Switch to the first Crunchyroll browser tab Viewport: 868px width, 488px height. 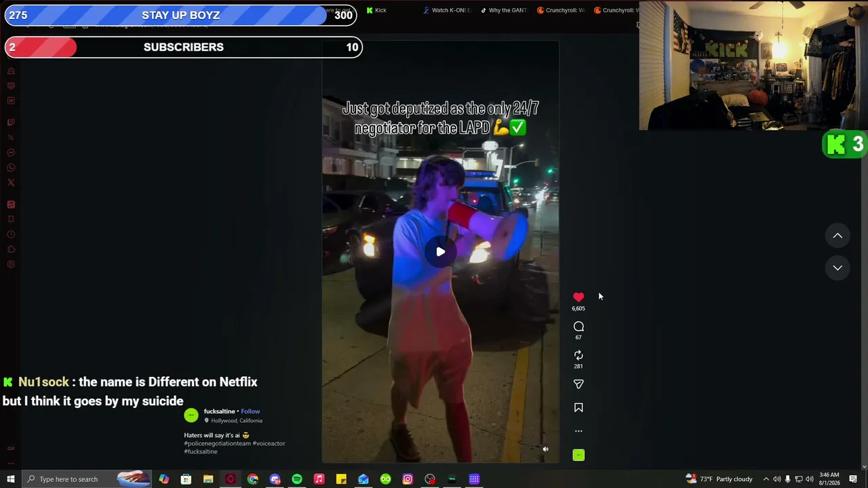[561, 10]
